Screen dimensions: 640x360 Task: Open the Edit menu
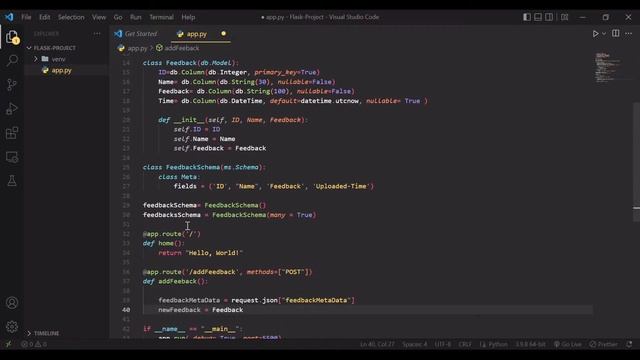coord(44,17)
